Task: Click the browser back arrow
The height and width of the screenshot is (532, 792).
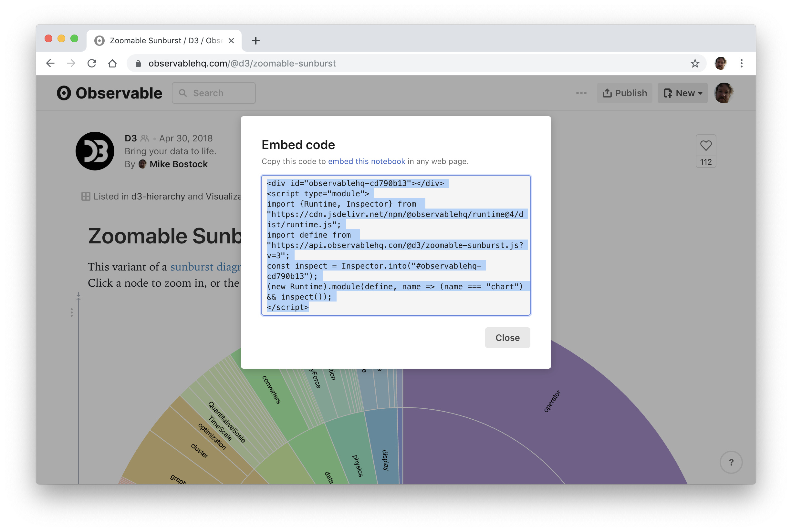Action: (x=50, y=64)
